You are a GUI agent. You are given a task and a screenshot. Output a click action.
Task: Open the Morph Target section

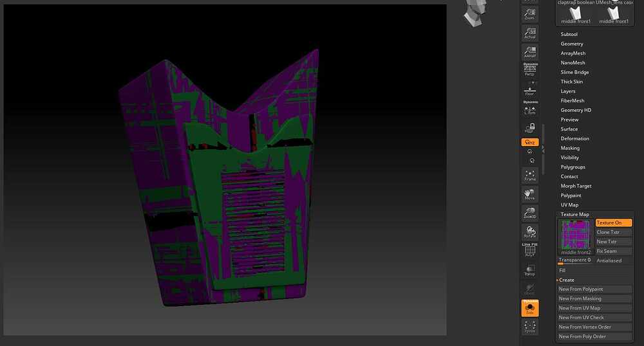point(576,186)
